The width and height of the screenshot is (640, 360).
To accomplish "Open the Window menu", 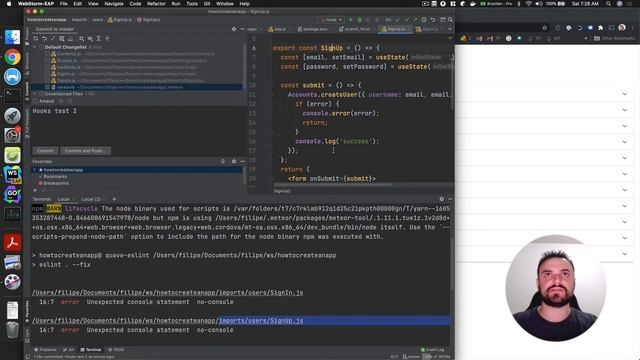I will pyautogui.click(x=224, y=4).
